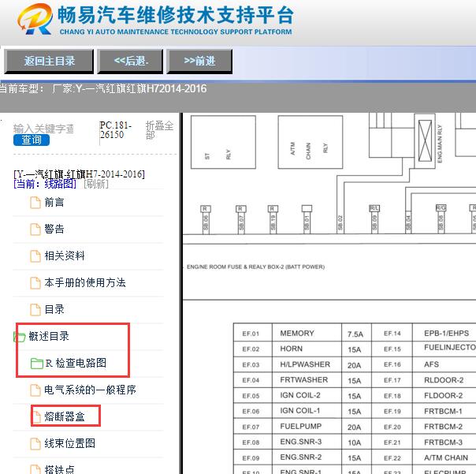Image resolution: width=476 pixels, height=474 pixels.
Task: Click the 当前车型 vehicle info text
Action: (103, 88)
